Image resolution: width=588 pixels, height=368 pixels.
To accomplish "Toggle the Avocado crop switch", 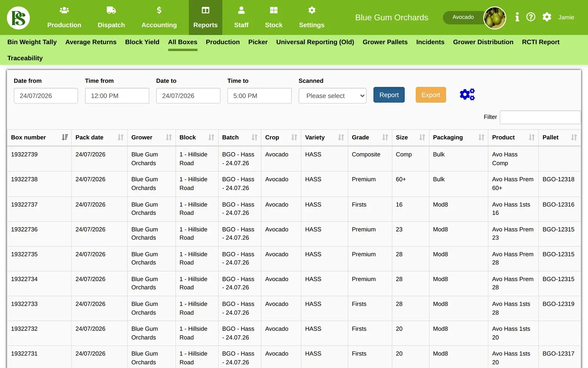I will point(463,17).
